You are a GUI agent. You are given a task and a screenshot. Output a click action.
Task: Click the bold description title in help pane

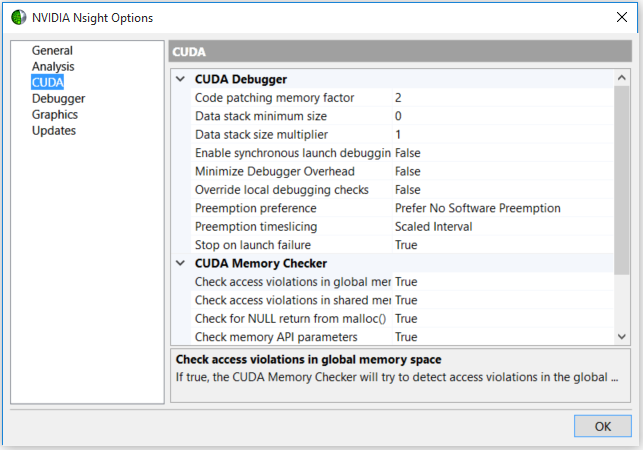[x=308, y=359]
